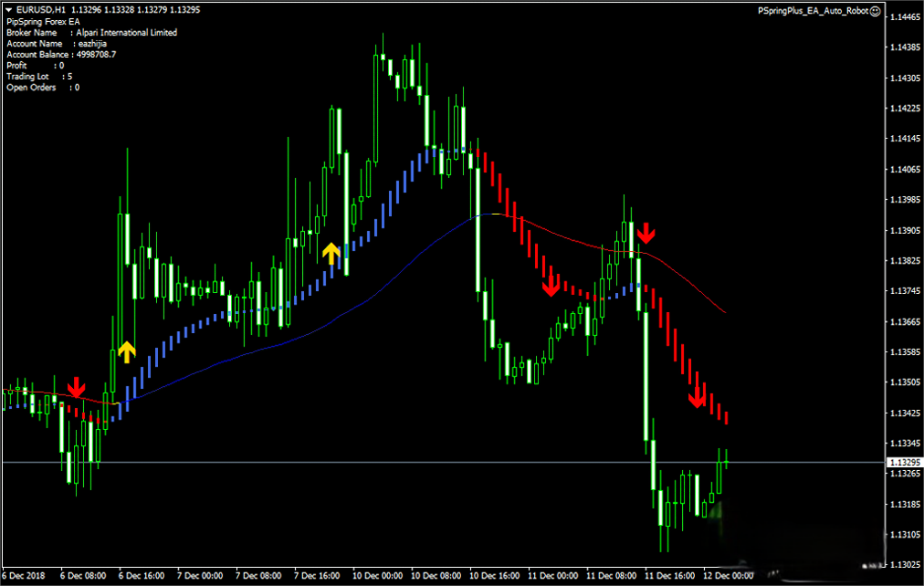Click price scale label 1.14145
This screenshot has width=924, height=586.
905,139
